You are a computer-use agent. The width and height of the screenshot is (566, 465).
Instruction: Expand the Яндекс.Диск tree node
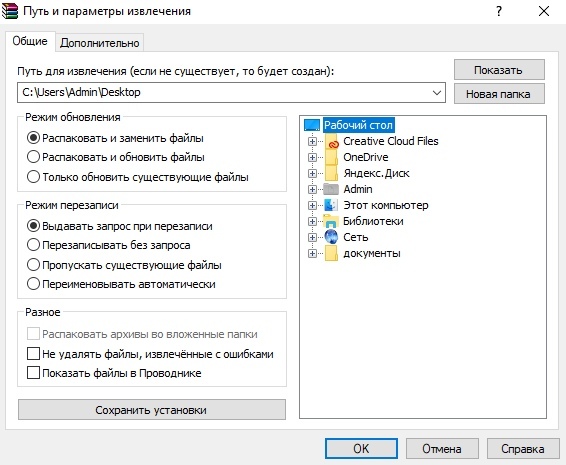(312, 173)
